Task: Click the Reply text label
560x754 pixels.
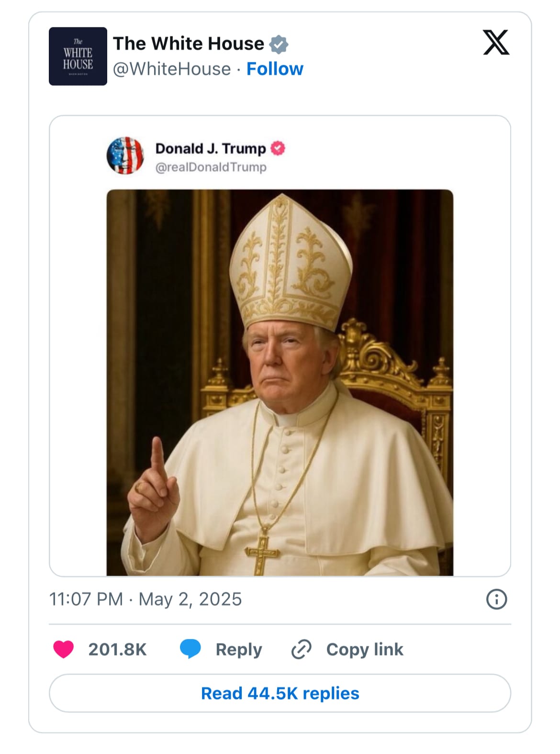Action: click(x=239, y=649)
